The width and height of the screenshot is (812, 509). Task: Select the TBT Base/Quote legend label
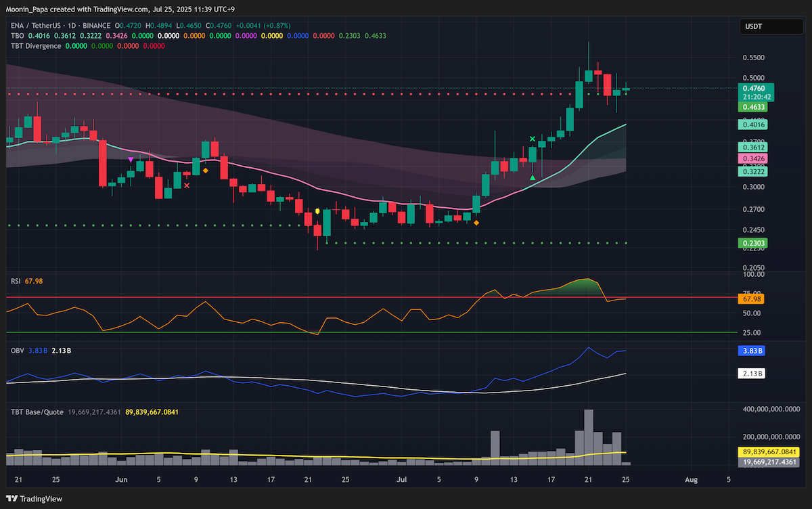coord(37,411)
